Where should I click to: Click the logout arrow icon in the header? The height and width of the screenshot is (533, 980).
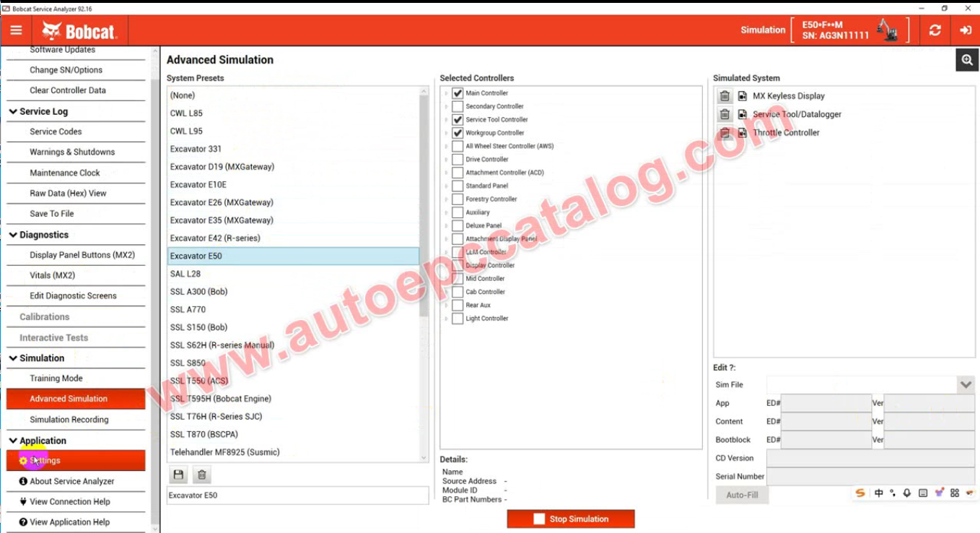coord(966,30)
